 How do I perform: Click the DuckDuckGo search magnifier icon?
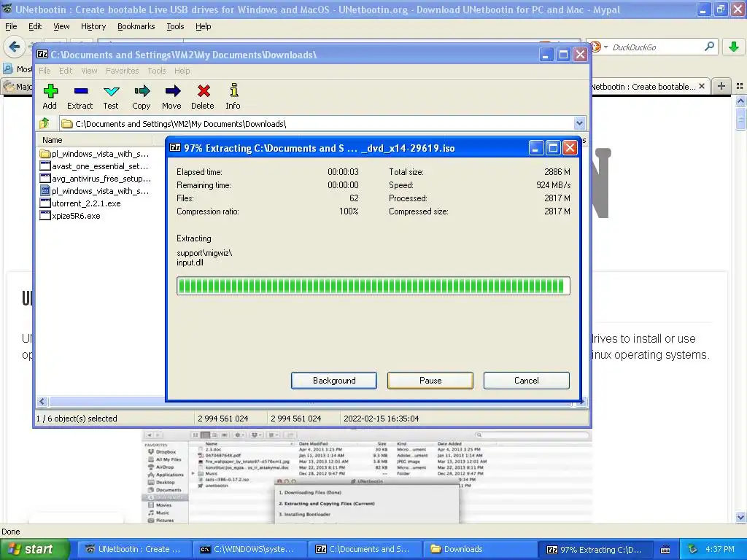(709, 47)
